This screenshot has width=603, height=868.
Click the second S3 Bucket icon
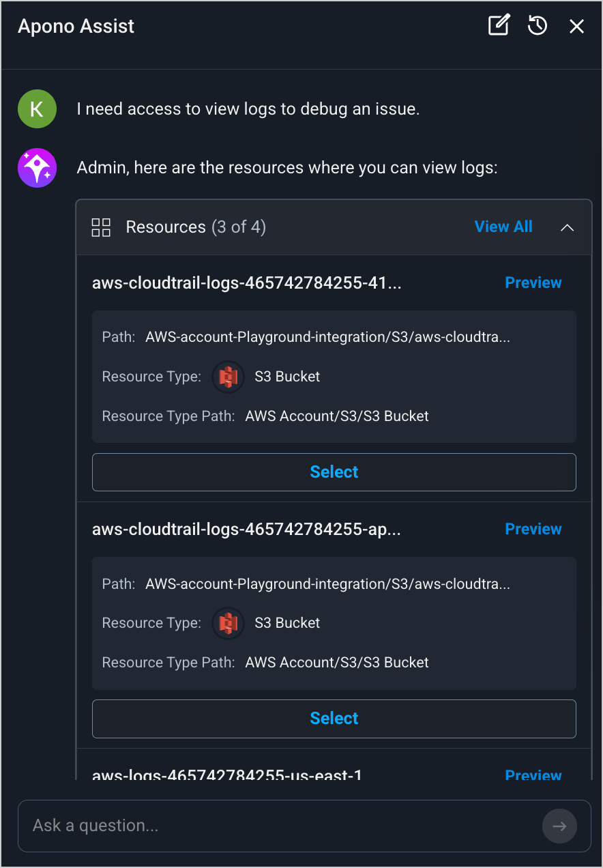pos(228,623)
